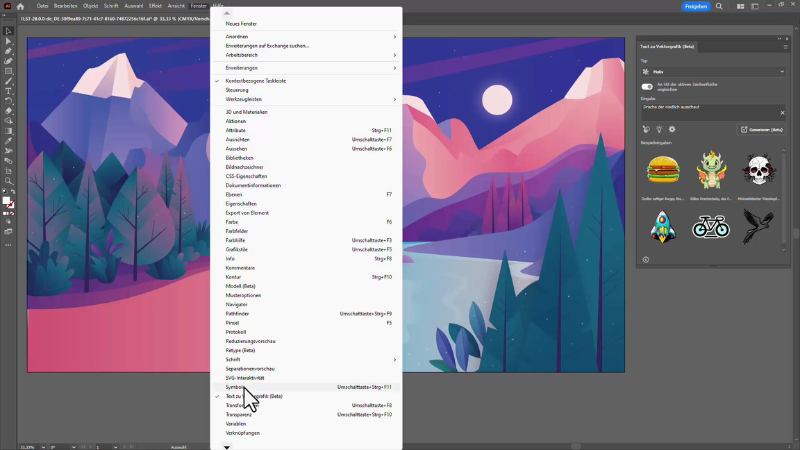Open settings gear in Text zu Vektorgrafik panel

tap(672, 129)
